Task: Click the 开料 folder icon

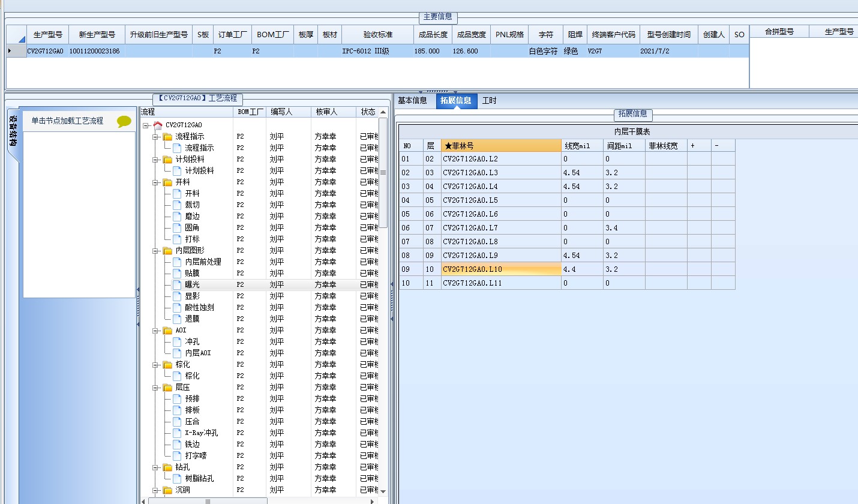Action: tap(167, 182)
